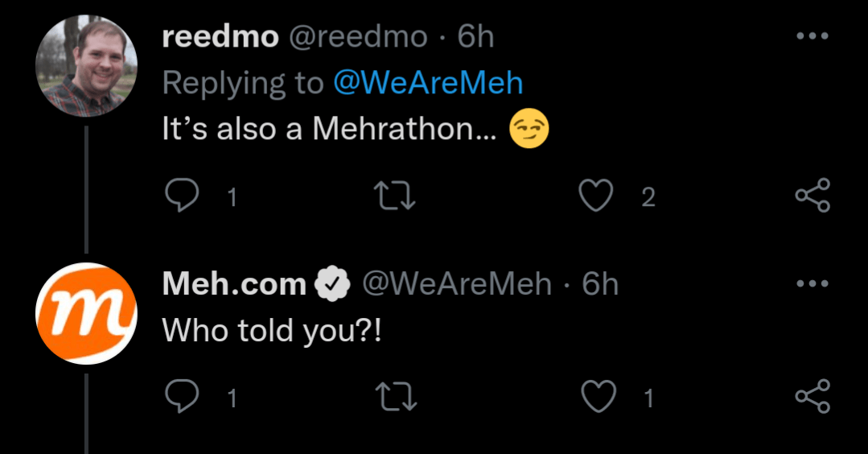
Task: Open Meh.com's orange logo avatar
Action: click(x=87, y=313)
